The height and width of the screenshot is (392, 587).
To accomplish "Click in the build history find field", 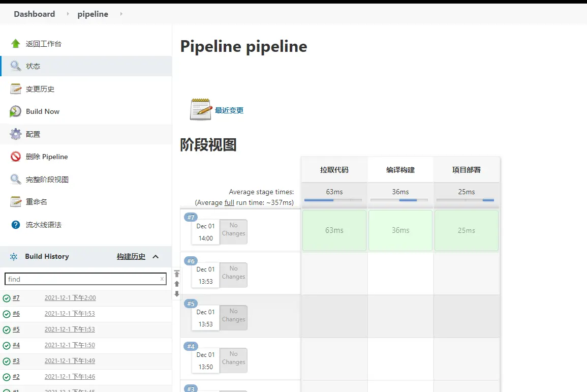I will coord(81,279).
